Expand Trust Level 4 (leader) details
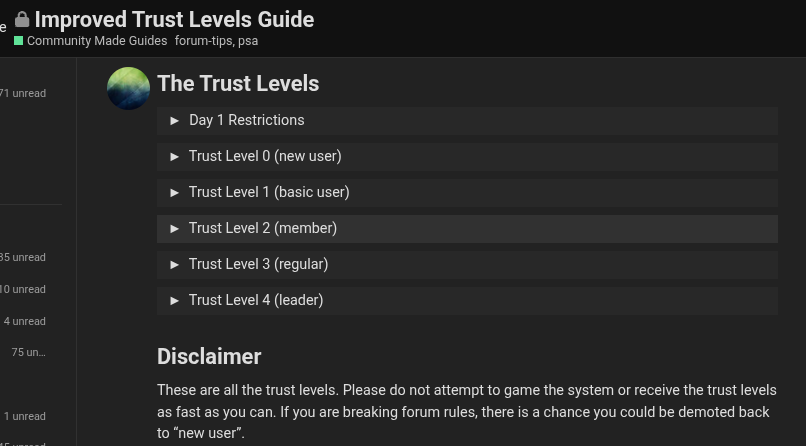806x446 pixels. [256, 300]
